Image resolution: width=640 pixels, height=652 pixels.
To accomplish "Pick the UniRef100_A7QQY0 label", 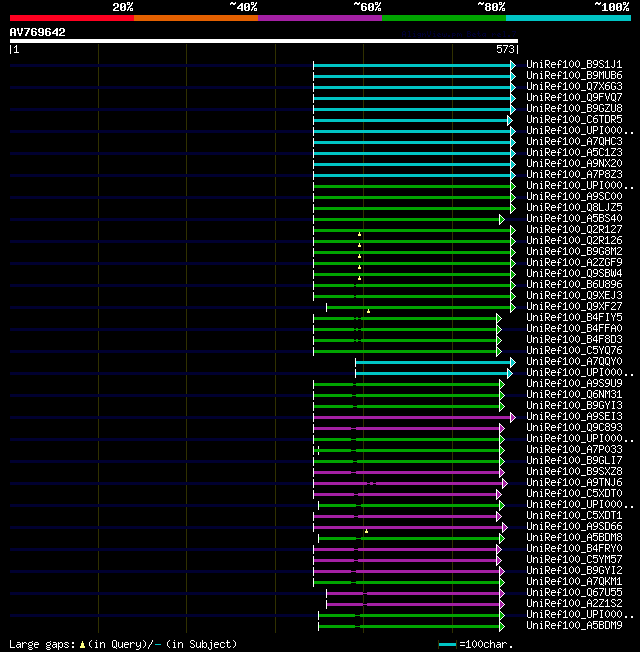I will point(574,361).
